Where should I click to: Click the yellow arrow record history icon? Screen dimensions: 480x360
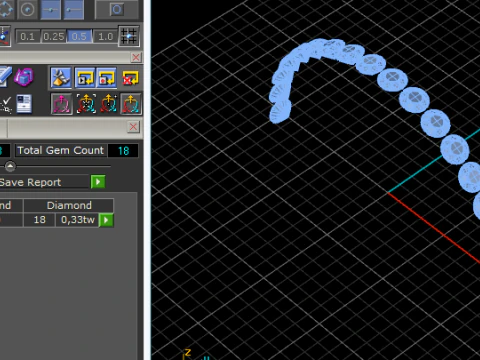click(x=107, y=78)
